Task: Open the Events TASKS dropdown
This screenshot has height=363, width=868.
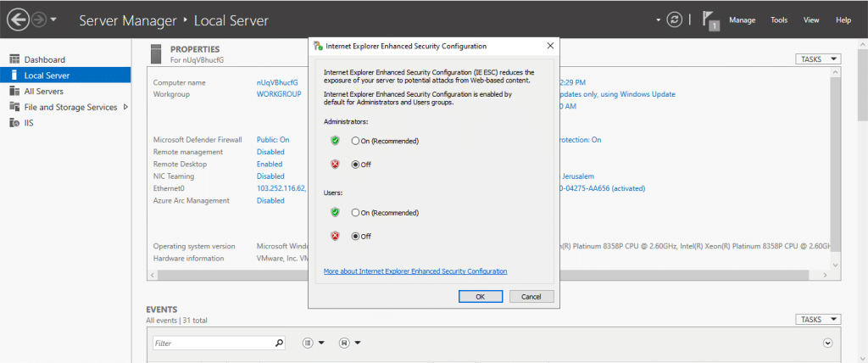Action: (x=818, y=320)
